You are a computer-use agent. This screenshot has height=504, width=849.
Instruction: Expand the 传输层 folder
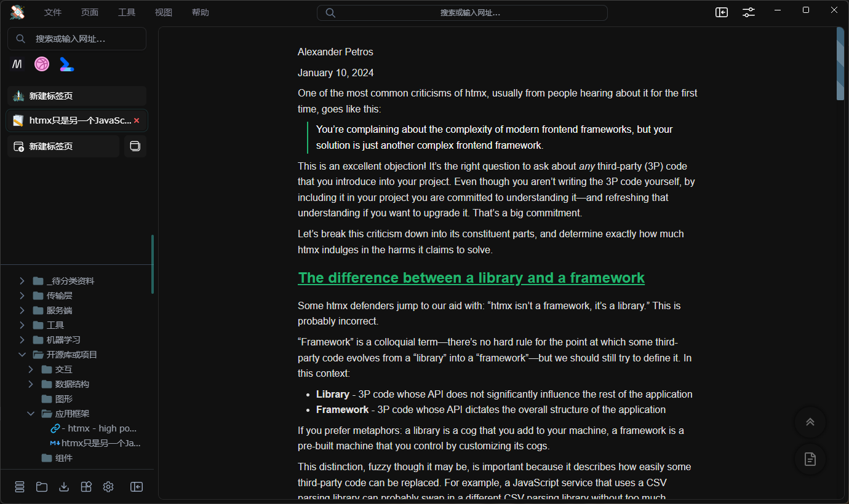[x=22, y=296]
